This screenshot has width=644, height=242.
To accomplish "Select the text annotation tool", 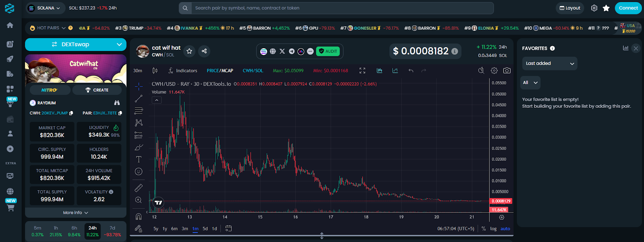I will click(x=138, y=160).
